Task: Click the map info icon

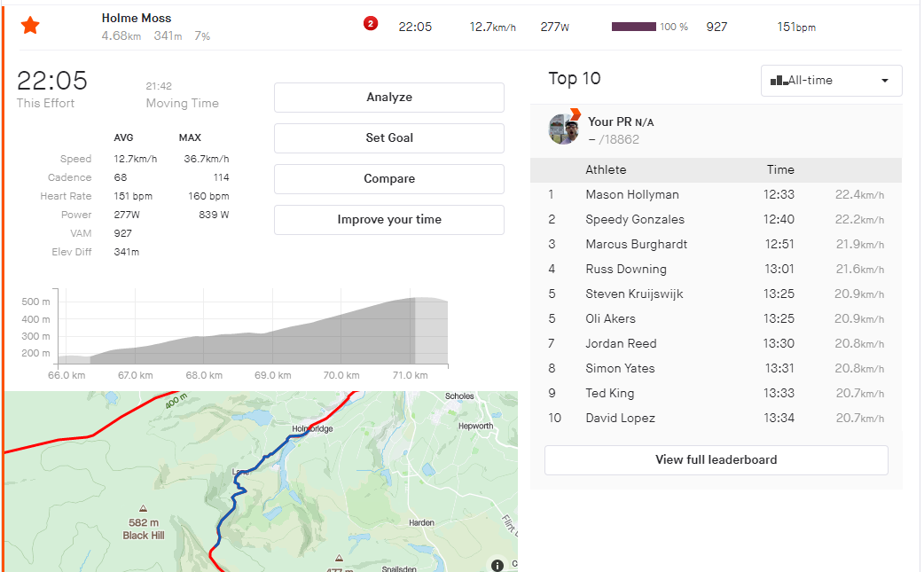Action: tap(497, 565)
